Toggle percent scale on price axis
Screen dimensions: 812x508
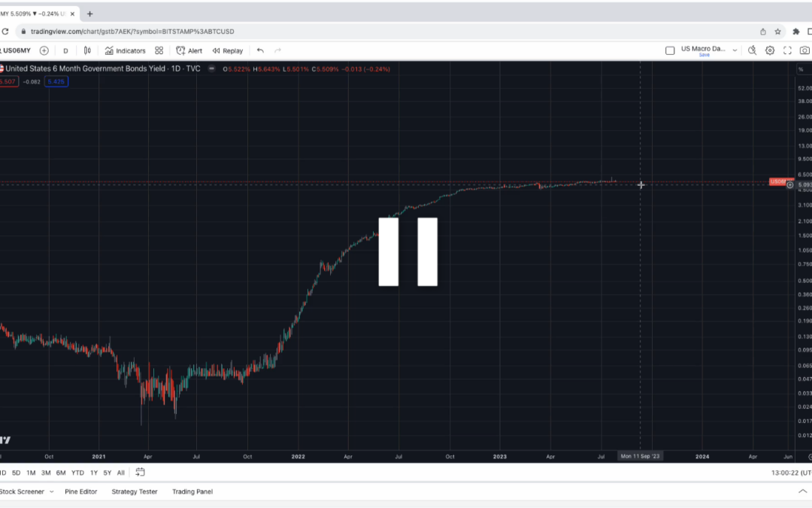(x=801, y=69)
